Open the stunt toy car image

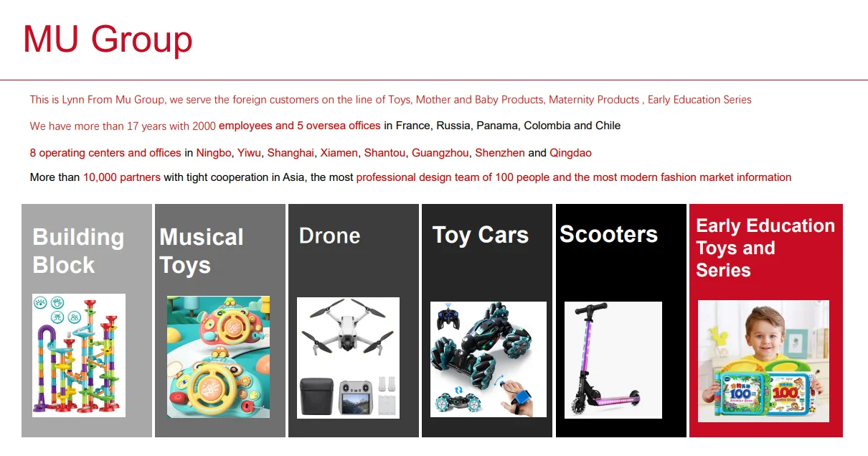click(489, 359)
